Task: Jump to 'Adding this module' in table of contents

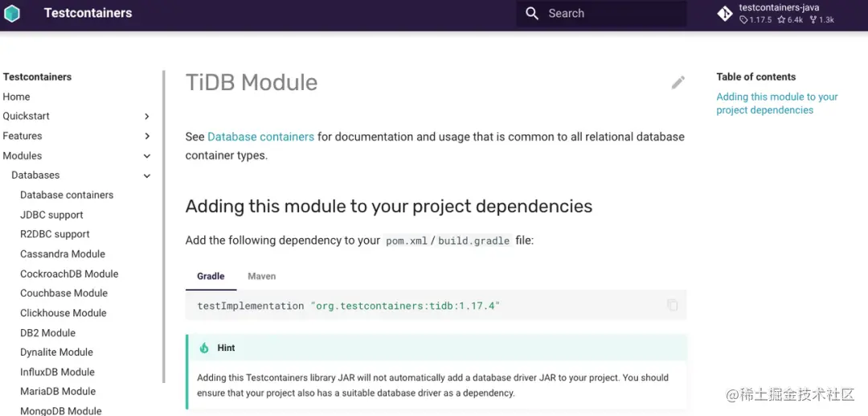Action: pyautogui.click(x=776, y=104)
